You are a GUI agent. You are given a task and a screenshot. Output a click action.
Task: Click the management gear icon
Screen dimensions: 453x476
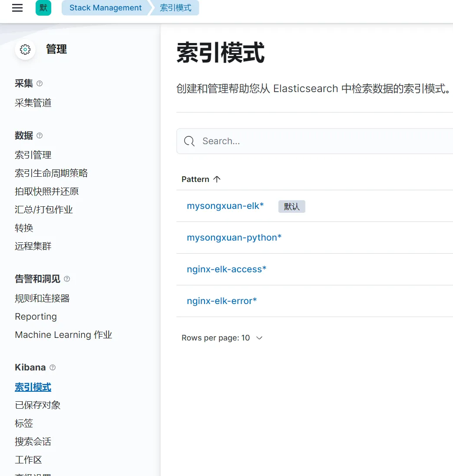[x=25, y=50]
